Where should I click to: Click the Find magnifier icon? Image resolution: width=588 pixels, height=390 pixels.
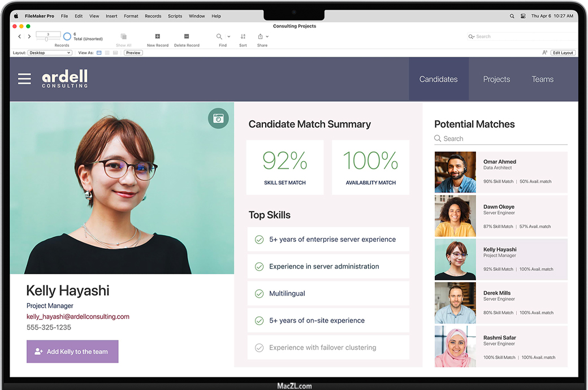(x=219, y=37)
